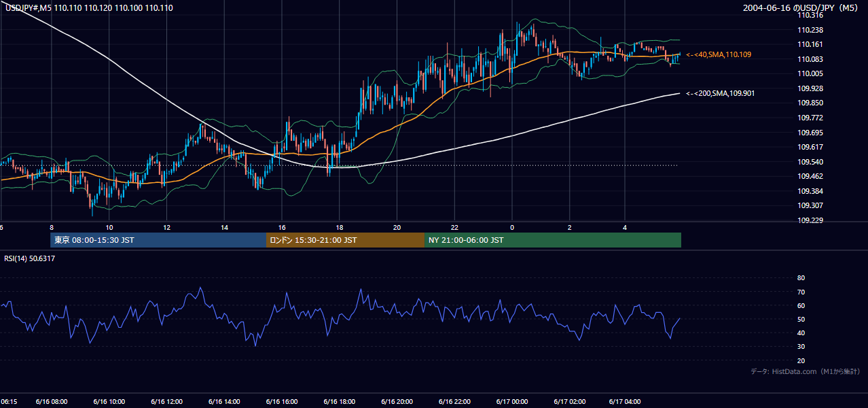Viewport: 868px width, 408px height.
Task: Click the 109.307 price axis label
Action: 810,205
